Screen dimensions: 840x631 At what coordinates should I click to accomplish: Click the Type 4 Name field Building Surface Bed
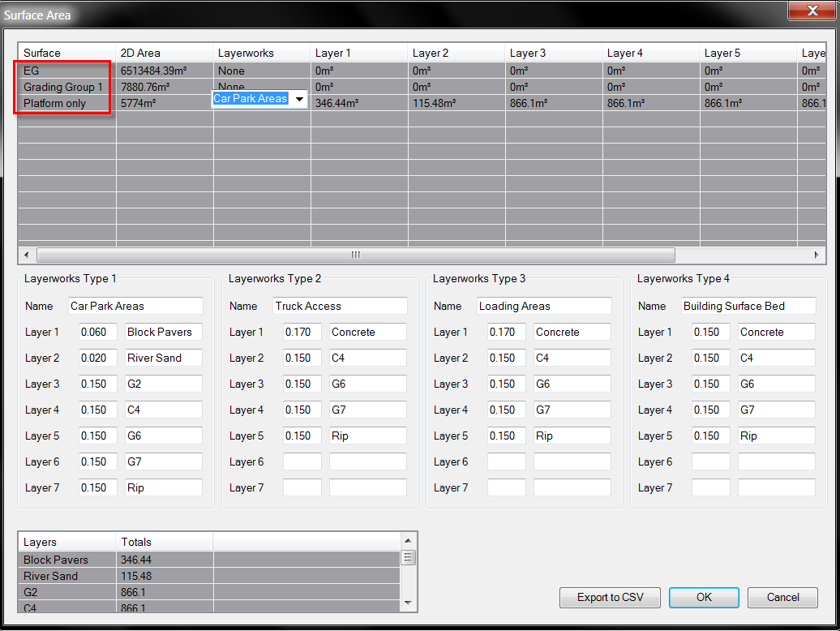(748, 306)
